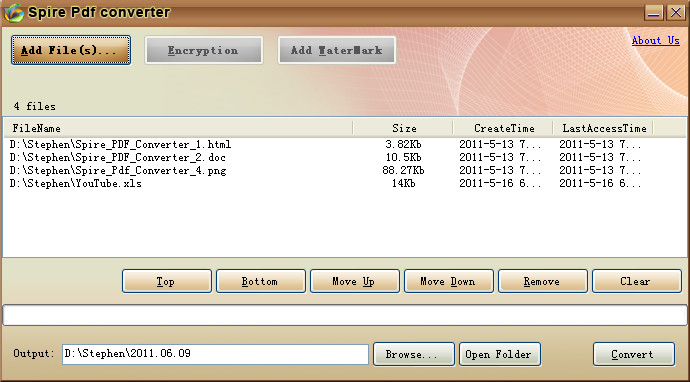Click the Spire Pdf converter app icon
The width and height of the screenshot is (690, 382).
13,13
